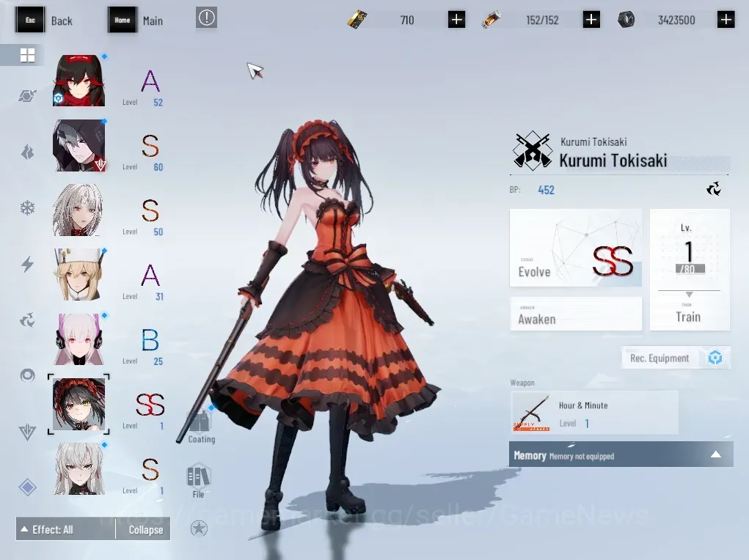Viewport: 749px width, 560px height.
Task: Add more black cards with plus button
Action: pyautogui.click(x=456, y=20)
